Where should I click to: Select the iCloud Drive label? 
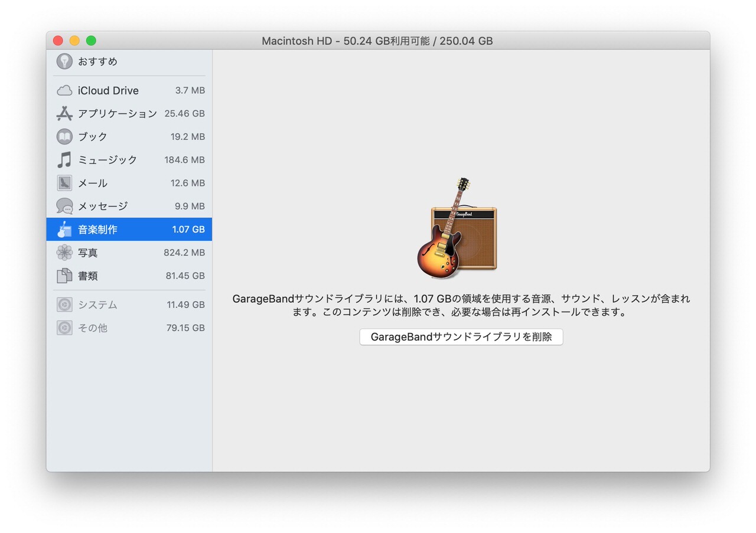[x=108, y=91]
